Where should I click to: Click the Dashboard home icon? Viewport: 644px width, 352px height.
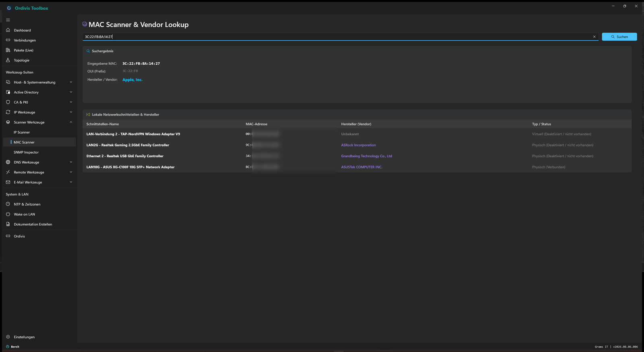click(x=8, y=30)
